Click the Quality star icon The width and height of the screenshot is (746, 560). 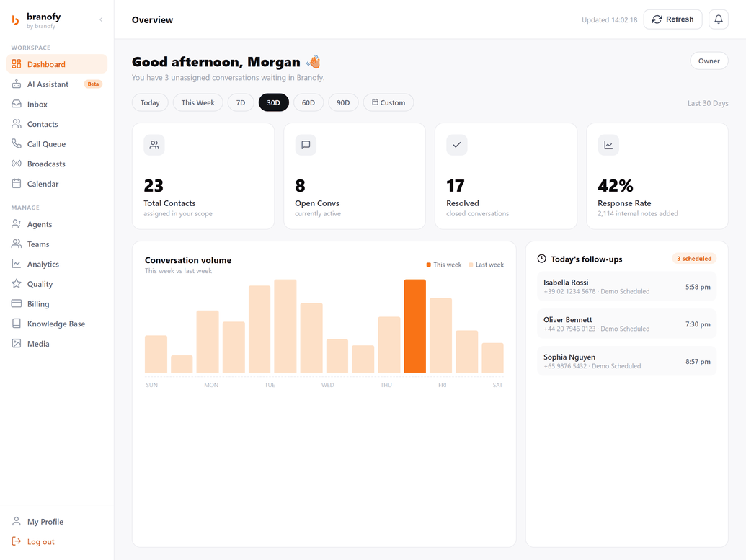coord(17,284)
